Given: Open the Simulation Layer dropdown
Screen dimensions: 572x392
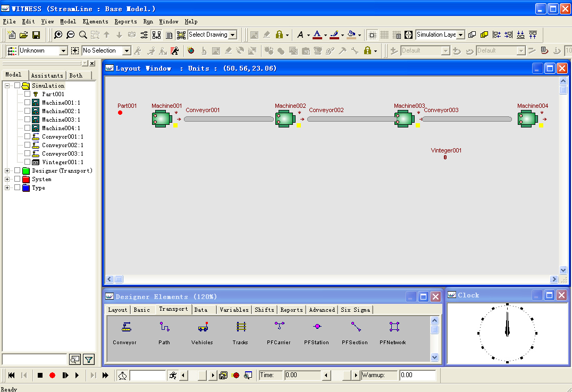Looking at the screenshot, I should pyautogui.click(x=460, y=35).
